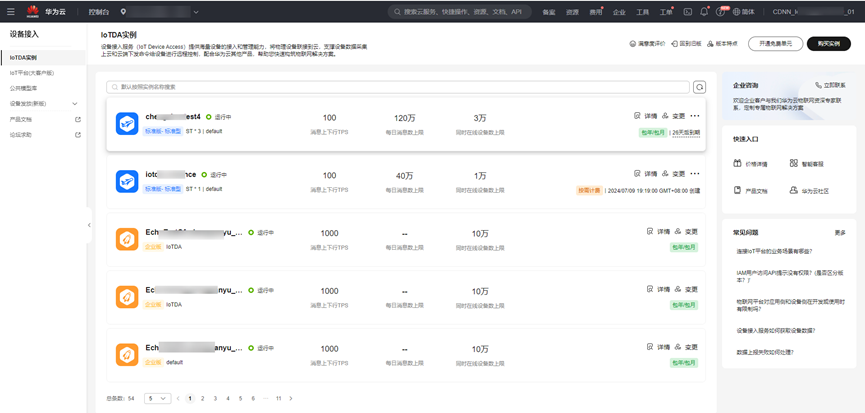865x413 pixels.
Task: Open 产品文档 in quick entry panel
Action: (750, 191)
